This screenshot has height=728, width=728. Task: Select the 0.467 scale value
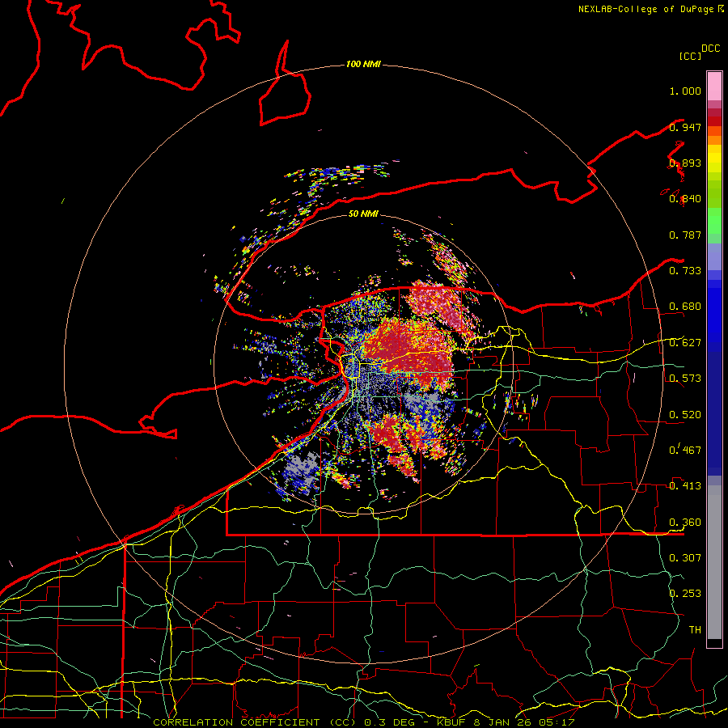(685, 451)
